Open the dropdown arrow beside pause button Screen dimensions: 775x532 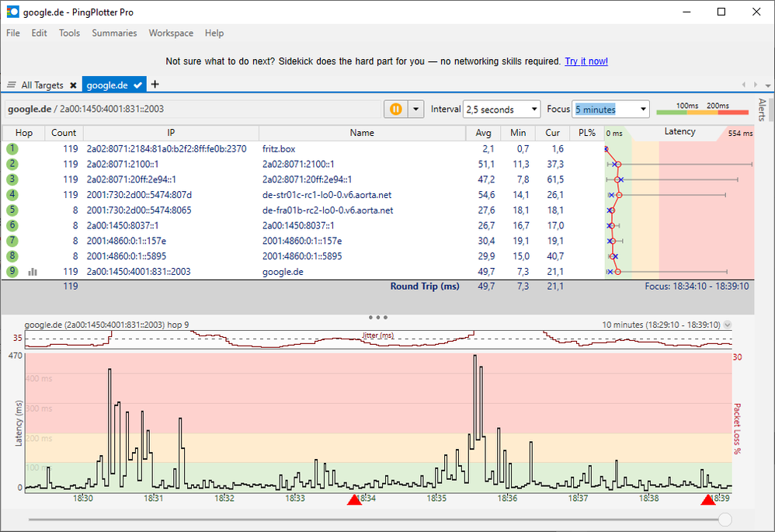pos(415,110)
